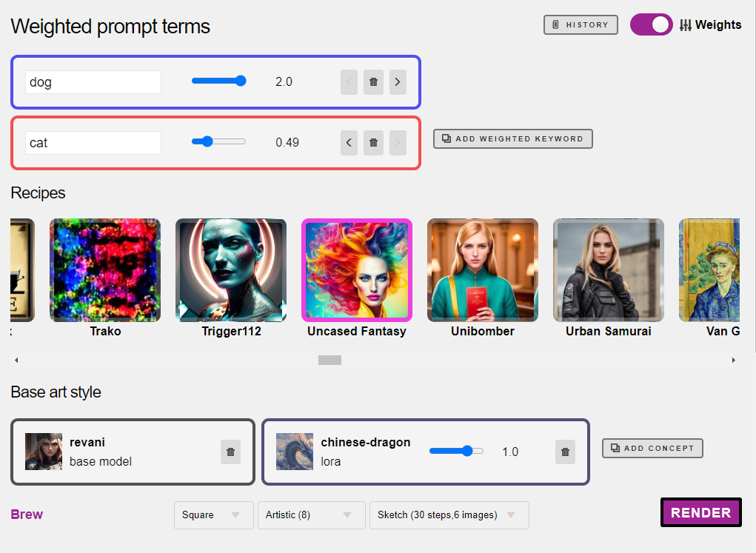The image size is (756, 553).
Task: Click the chinese-dragon lora thumbnail
Action: point(295,452)
